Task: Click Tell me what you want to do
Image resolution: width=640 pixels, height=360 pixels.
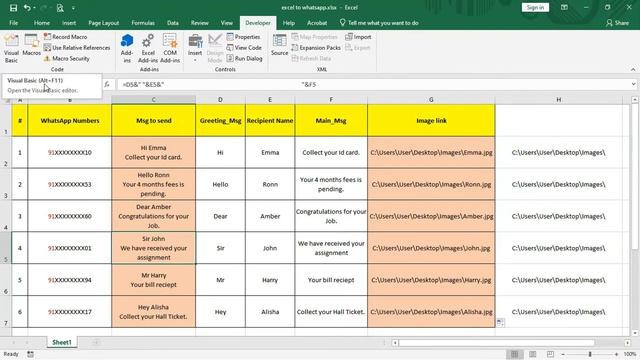Action: coord(379,23)
